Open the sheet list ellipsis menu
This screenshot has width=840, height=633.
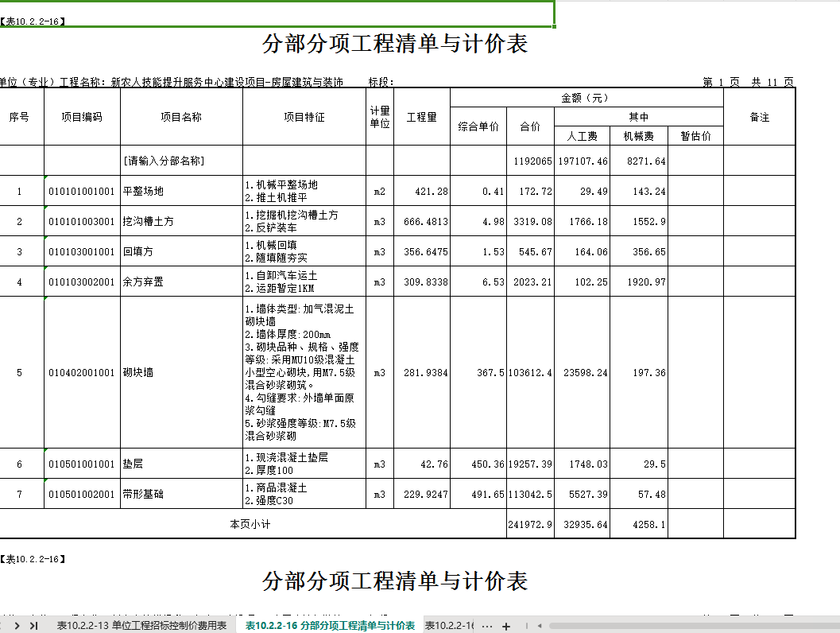point(487,626)
